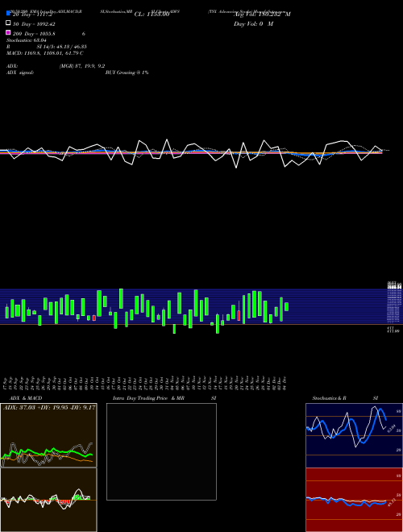Open the empty Intra Day Trading Price panel
This screenshot has width=403, height=532.
[161, 451]
